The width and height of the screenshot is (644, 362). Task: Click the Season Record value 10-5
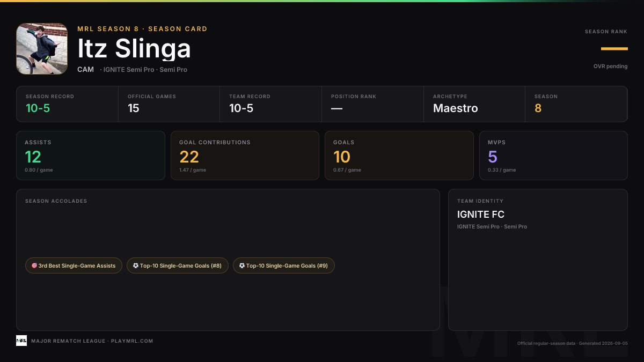tap(38, 108)
